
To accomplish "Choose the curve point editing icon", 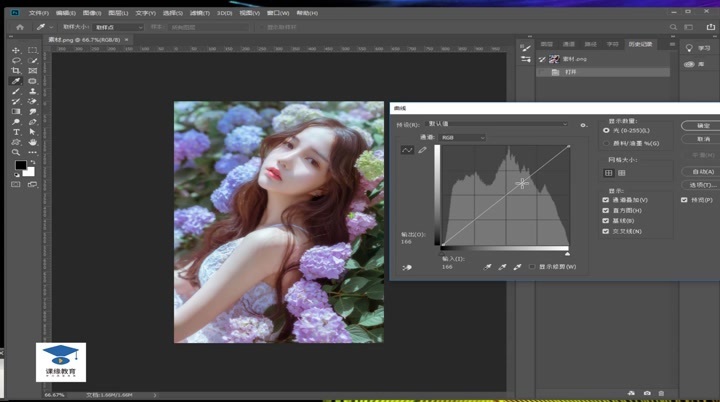I will (x=408, y=150).
